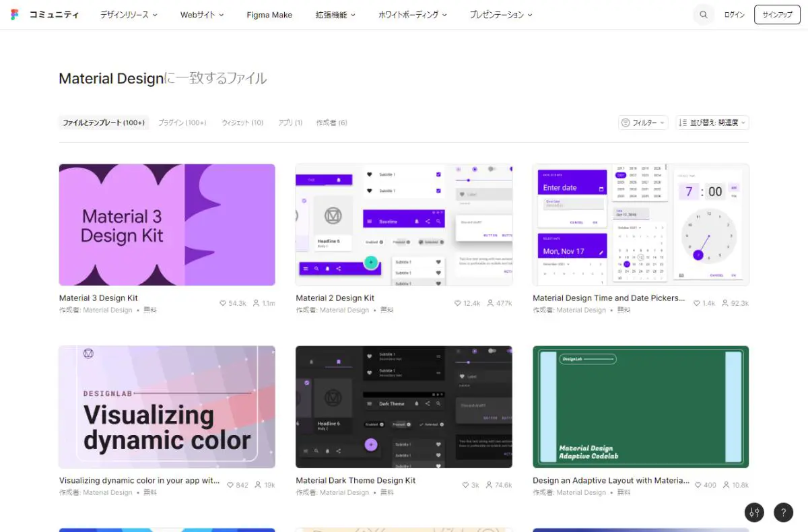Open Material Design Adaptive Codelab thumbnail
Image resolution: width=808 pixels, height=532 pixels.
pyautogui.click(x=641, y=407)
